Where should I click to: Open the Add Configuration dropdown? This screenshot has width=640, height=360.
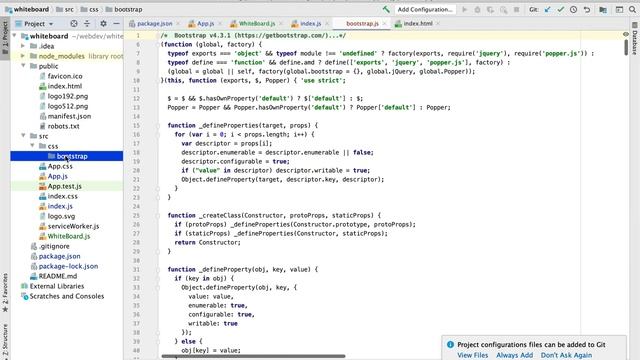[x=424, y=9]
